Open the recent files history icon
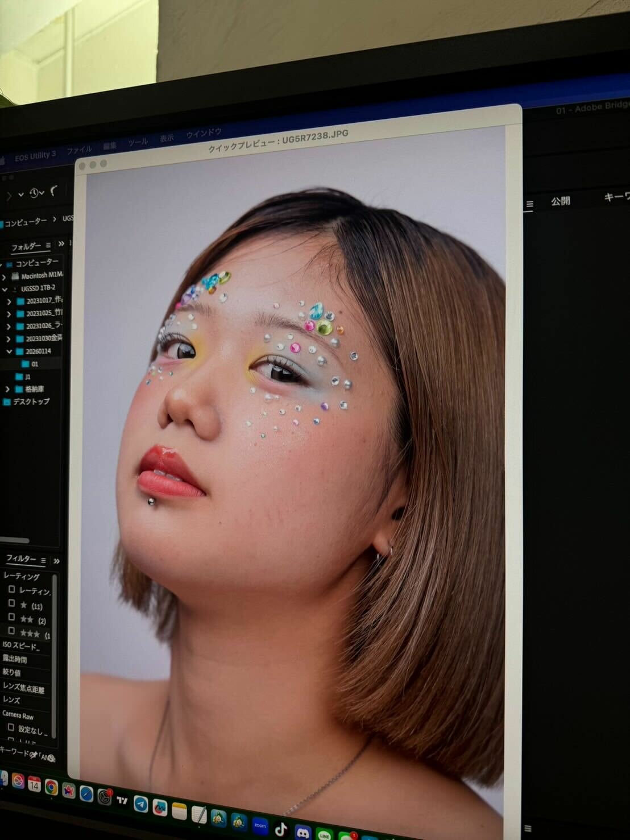The image size is (630, 840). point(35,193)
